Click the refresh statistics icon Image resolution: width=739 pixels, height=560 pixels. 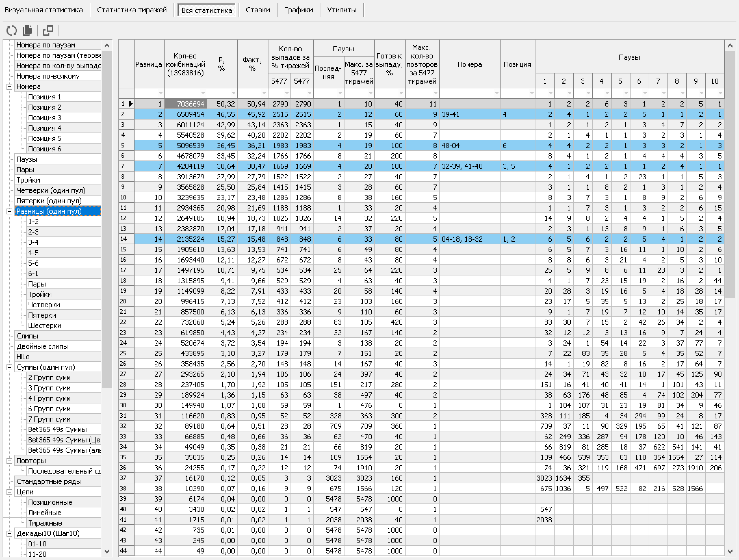pyautogui.click(x=12, y=31)
